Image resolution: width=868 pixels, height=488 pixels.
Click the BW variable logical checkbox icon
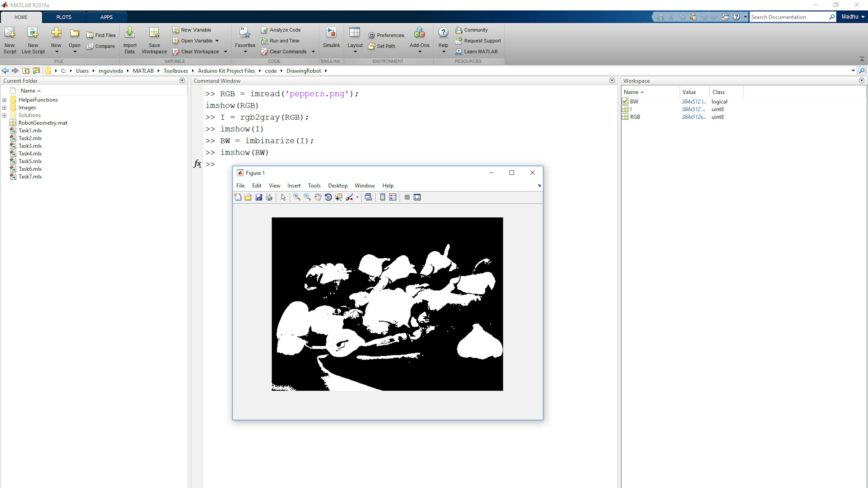(x=625, y=101)
